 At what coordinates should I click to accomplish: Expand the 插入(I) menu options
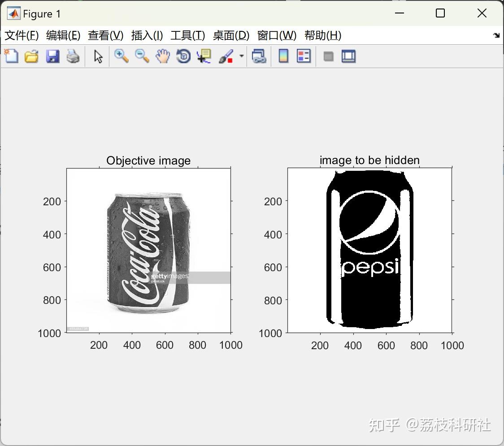click(147, 35)
